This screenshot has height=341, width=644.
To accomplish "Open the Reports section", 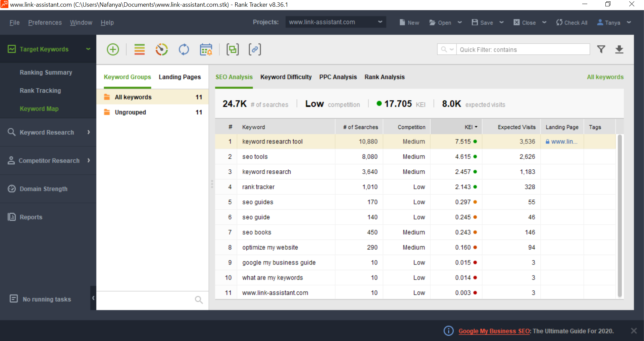I will pyautogui.click(x=25, y=217).
